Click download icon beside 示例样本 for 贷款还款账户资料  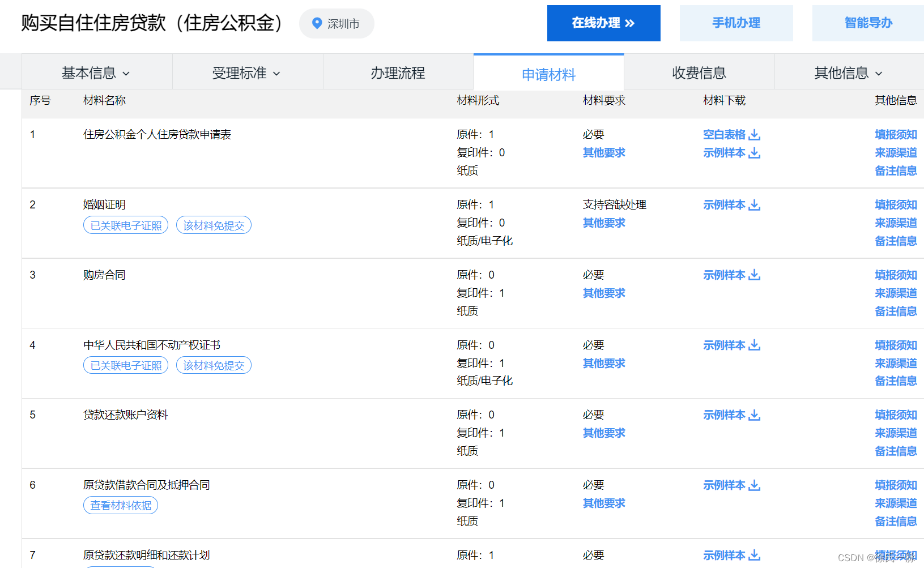point(755,415)
